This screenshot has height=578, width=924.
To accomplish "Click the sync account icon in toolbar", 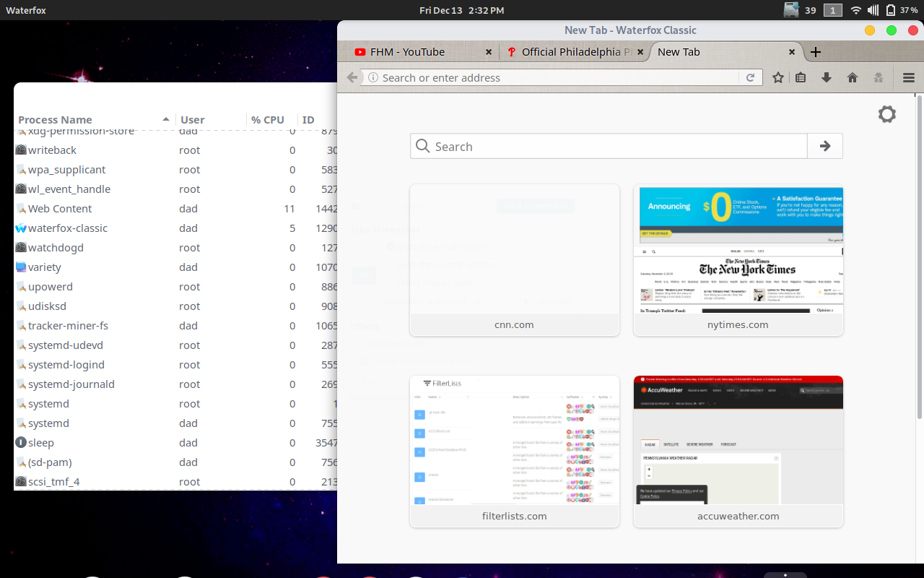I will [x=879, y=77].
